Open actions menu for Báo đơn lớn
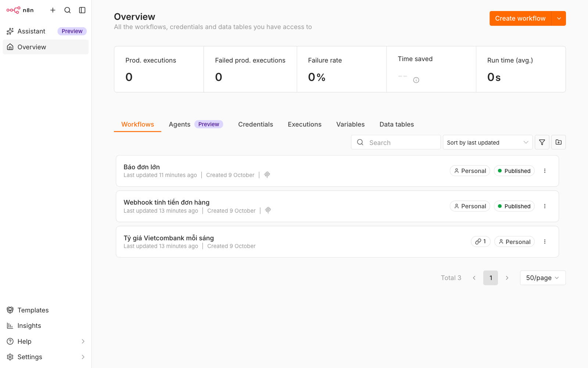The width and height of the screenshot is (588, 368). (x=545, y=171)
